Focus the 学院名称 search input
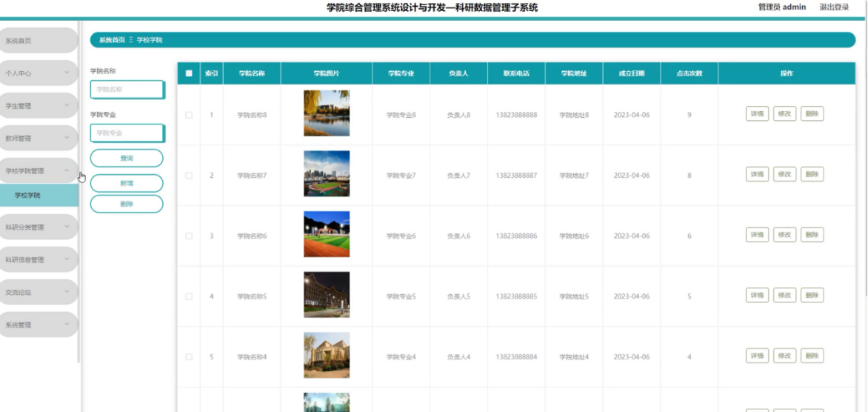868x412 pixels. pyautogui.click(x=127, y=89)
